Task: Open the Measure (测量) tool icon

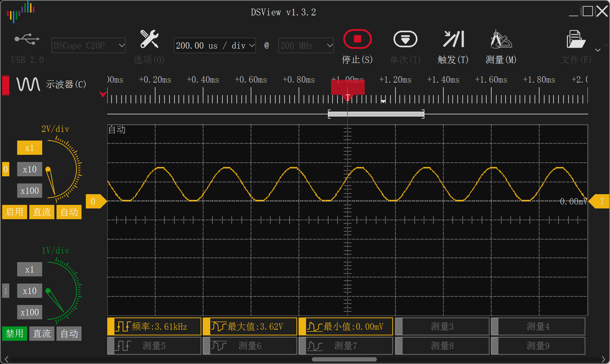Action: 501,39
